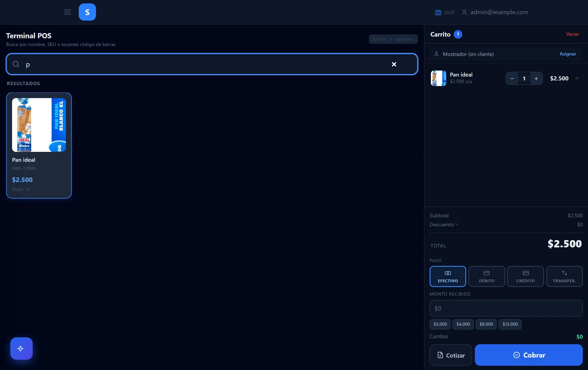Image resolution: width=588 pixels, height=370 pixels.
Task: Expand the Descuento dropdown
Action: point(444,224)
